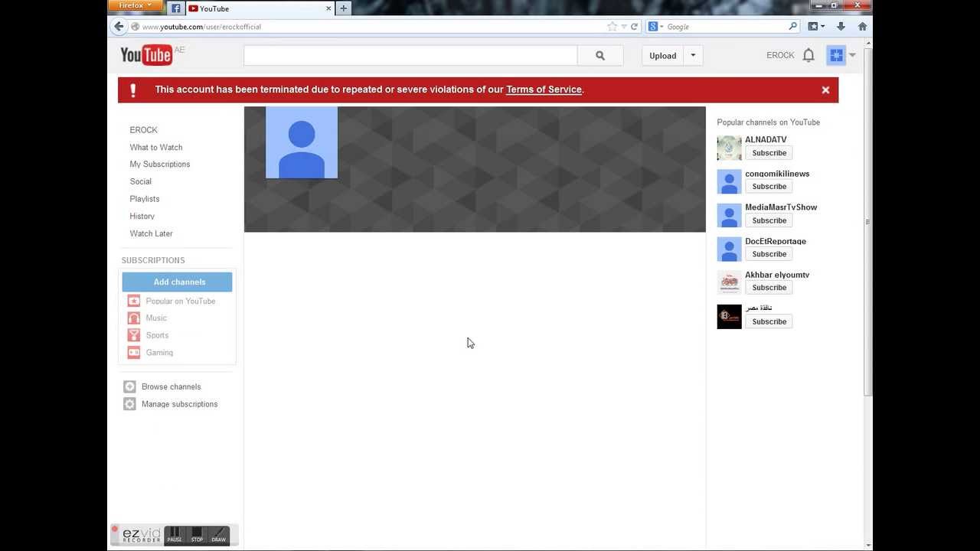Close the YouTube browser tab

329,8
